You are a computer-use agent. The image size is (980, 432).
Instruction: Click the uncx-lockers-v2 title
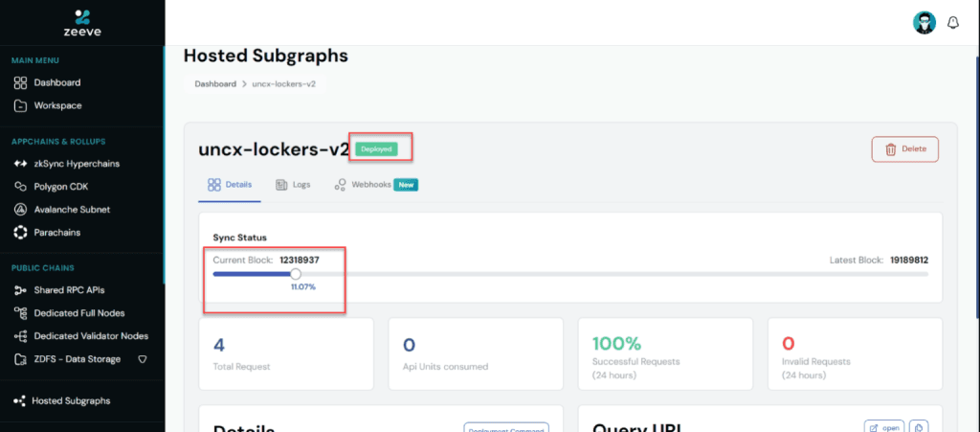[273, 149]
